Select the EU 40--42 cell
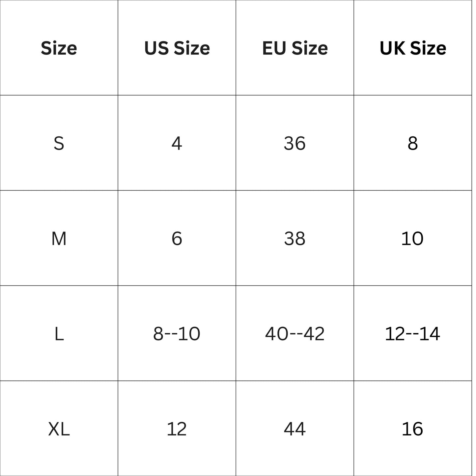This screenshot has height=476, width=476. point(295,334)
